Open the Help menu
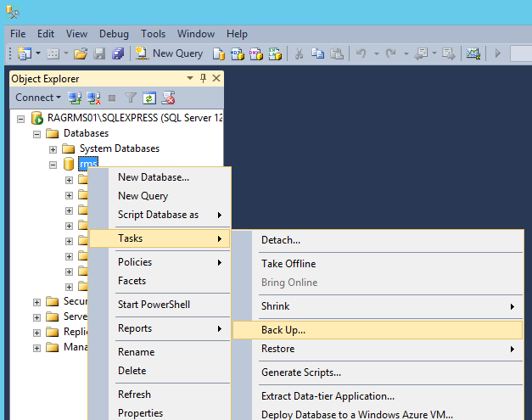532x420 pixels. coord(237,34)
